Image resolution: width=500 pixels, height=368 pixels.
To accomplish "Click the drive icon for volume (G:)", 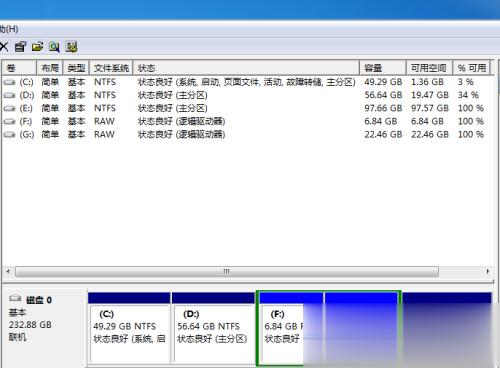I will coord(10,135).
